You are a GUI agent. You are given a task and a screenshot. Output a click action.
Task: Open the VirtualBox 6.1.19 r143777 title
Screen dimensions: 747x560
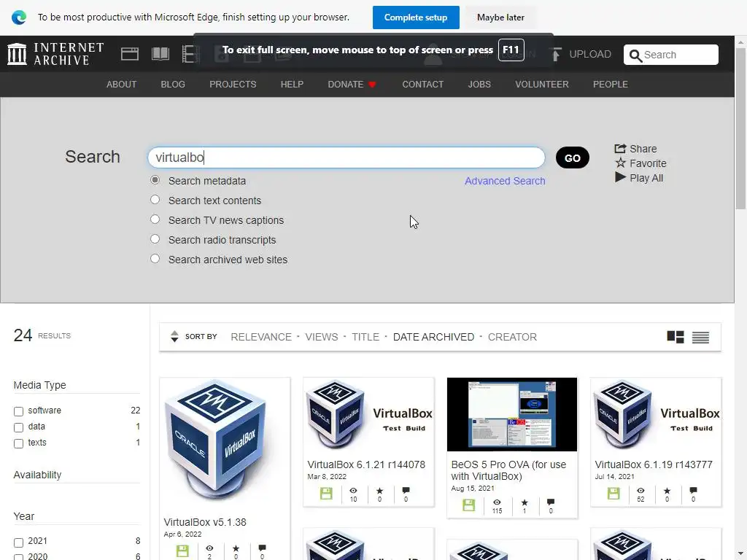(x=654, y=464)
